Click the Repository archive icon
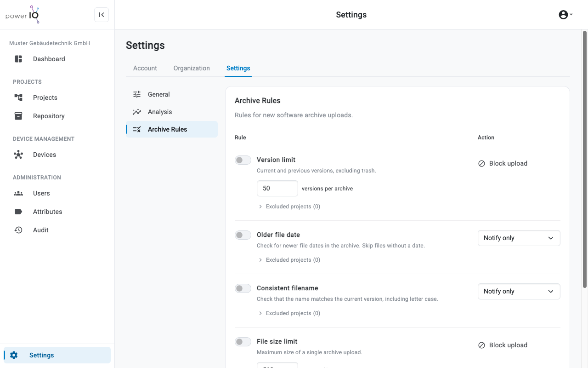The height and width of the screenshot is (368, 588). [18, 116]
